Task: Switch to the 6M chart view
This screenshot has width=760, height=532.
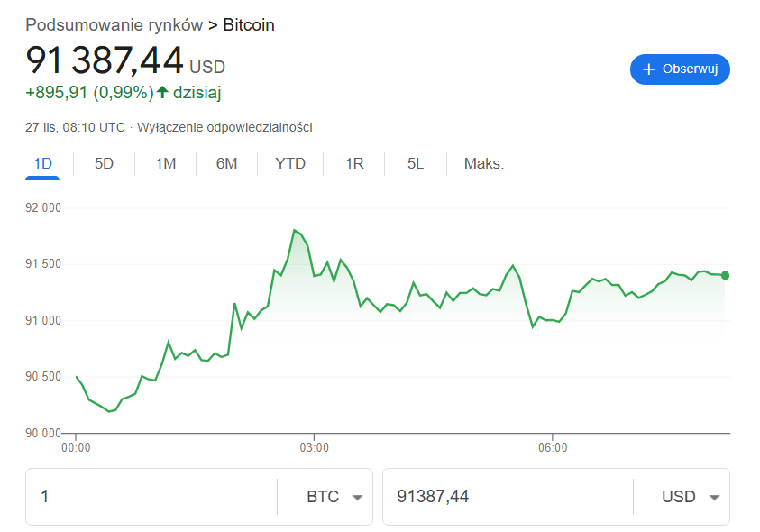Action: 227,163
